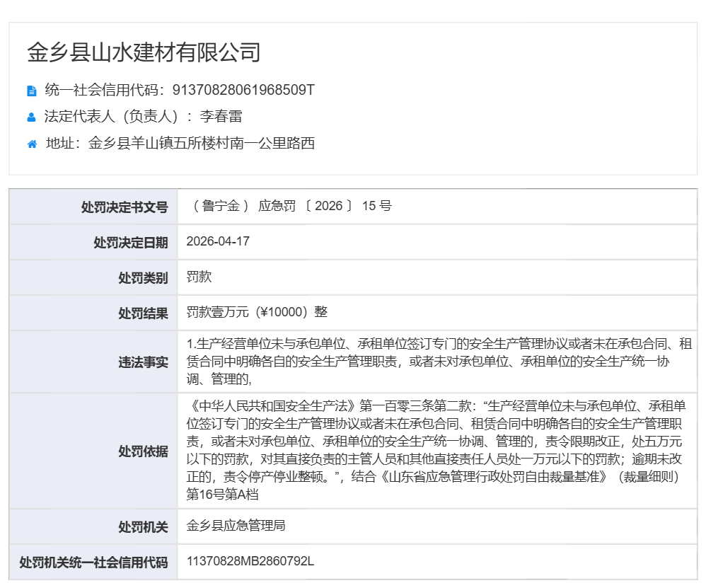Select credit code 91370828061968509T
The image size is (706, 588).
pyautogui.click(x=243, y=90)
